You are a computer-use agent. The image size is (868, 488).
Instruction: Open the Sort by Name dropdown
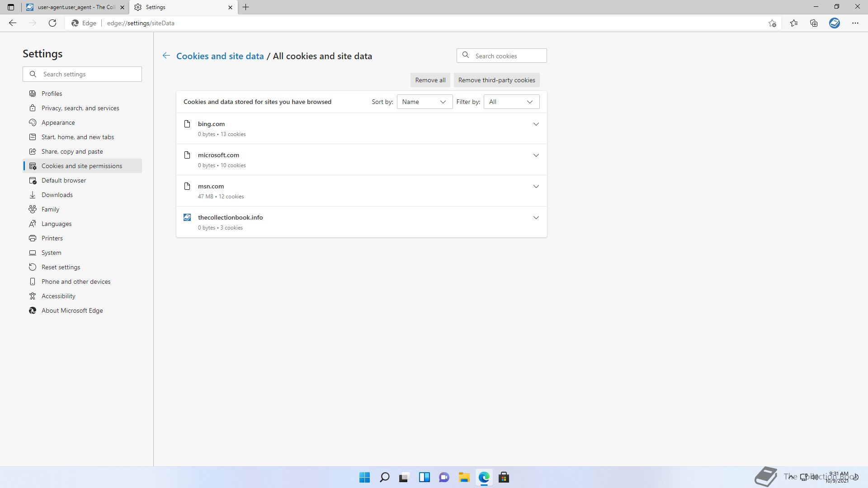click(425, 102)
